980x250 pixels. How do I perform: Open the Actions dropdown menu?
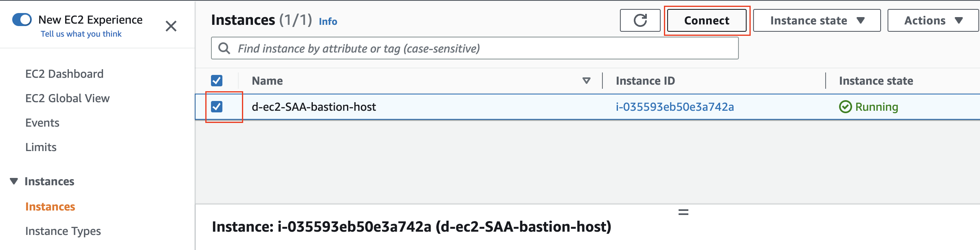click(x=933, y=20)
